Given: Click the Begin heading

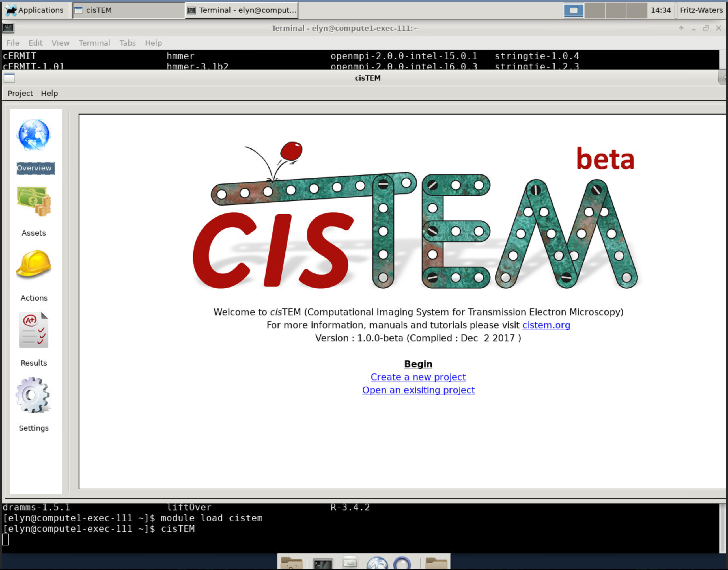Looking at the screenshot, I should click(418, 364).
